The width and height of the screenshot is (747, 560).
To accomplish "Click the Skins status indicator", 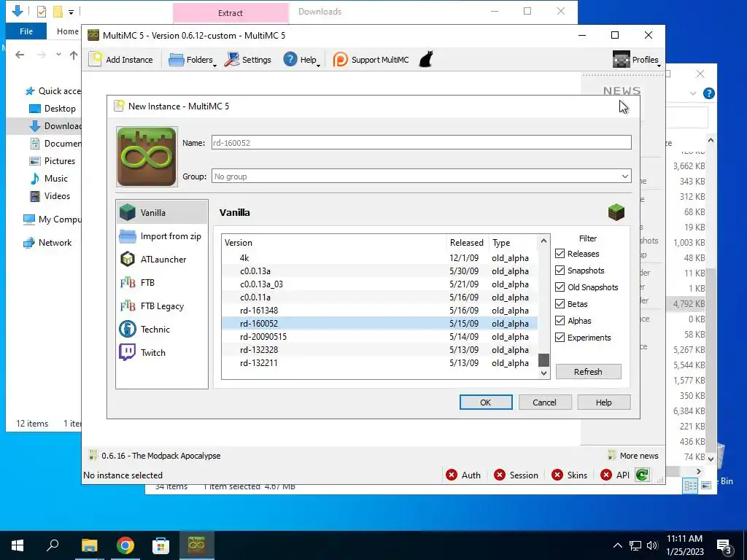I will (x=569, y=475).
